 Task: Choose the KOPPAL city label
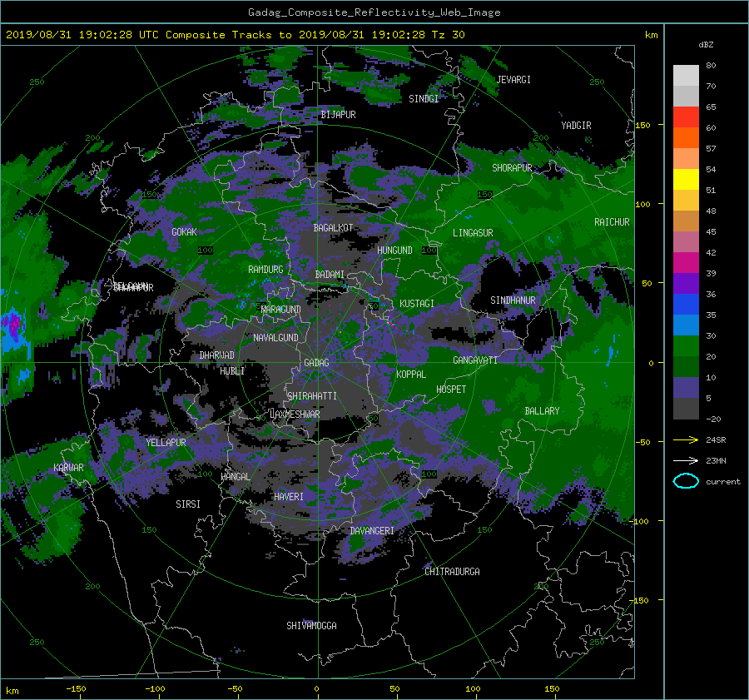(411, 375)
